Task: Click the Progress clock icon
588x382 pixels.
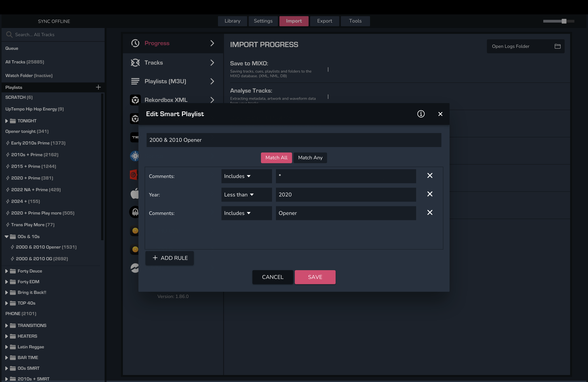Action: click(135, 43)
